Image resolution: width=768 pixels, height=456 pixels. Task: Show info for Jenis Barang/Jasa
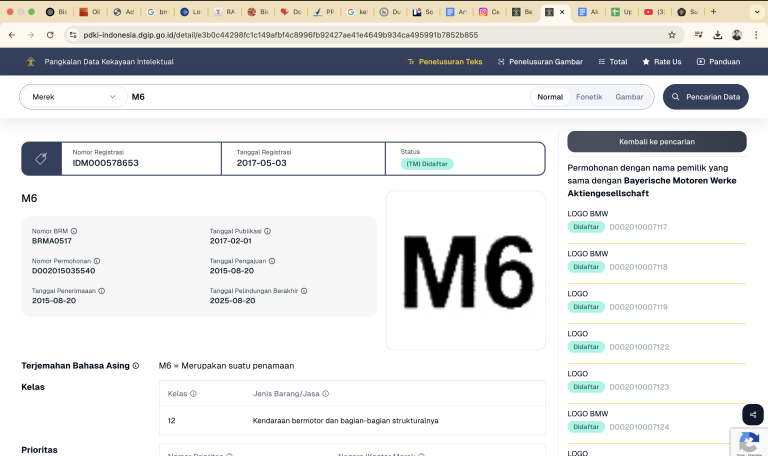326,394
